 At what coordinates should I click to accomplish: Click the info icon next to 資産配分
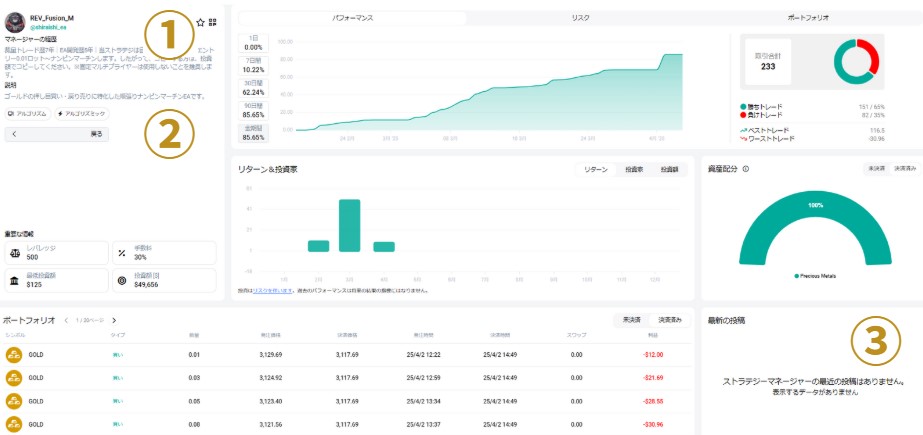pos(746,169)
